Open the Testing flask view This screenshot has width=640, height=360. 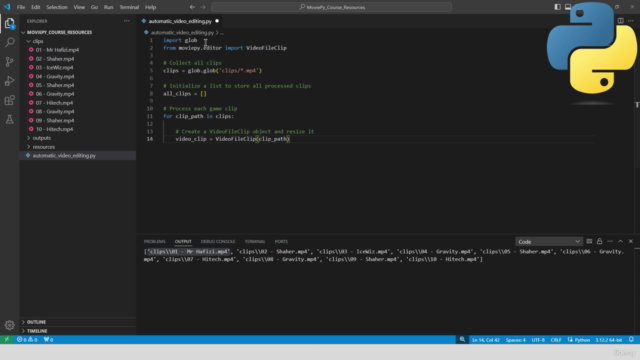click(x=9, y=119)
